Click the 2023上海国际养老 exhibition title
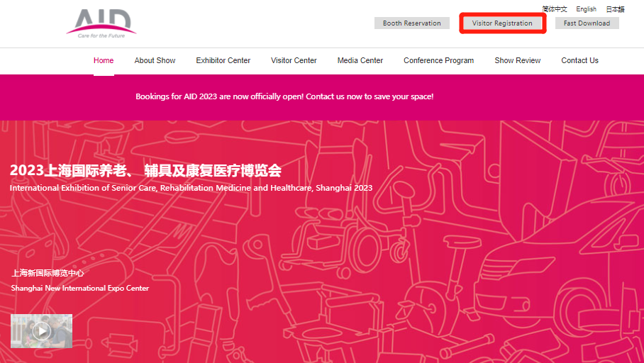 (145, 170)
